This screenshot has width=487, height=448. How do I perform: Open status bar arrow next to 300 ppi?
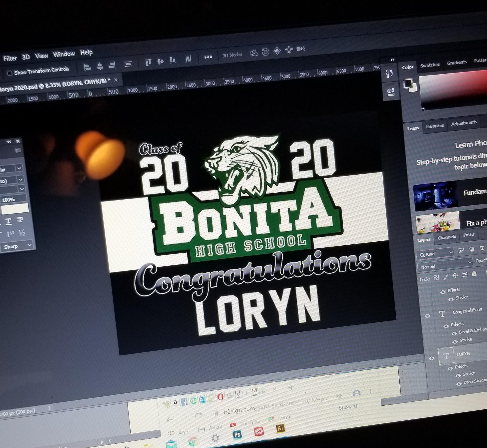tap(49, 408)
